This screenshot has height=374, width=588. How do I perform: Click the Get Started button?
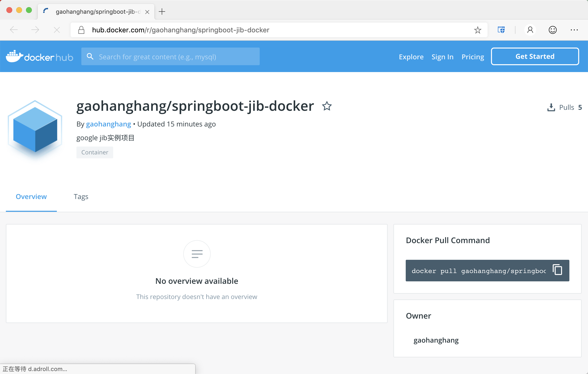(x=535, y=56)
